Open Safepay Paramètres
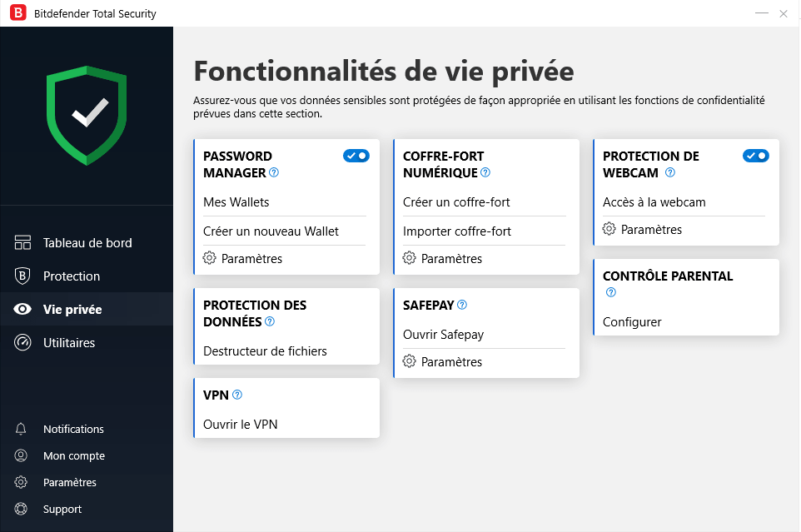 451,362
